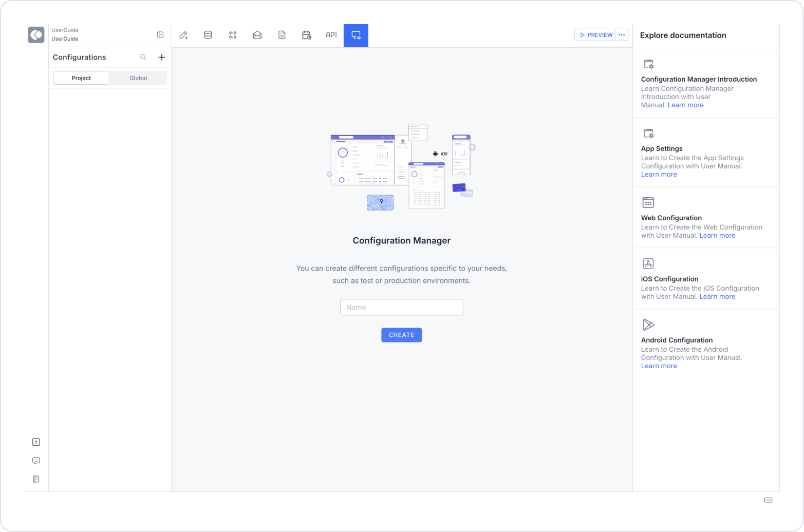Image resolution: width=804 pixels, height=532 pixels.
Task: Open the scheduler calendar icon
Action: [x=307, y=35]
